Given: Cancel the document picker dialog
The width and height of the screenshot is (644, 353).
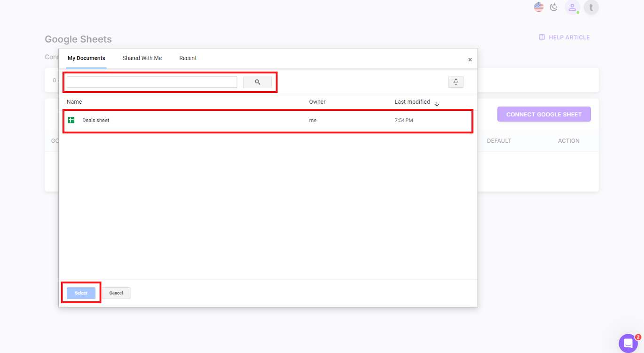Looking at the screenshot, I should tap(116, 292).
